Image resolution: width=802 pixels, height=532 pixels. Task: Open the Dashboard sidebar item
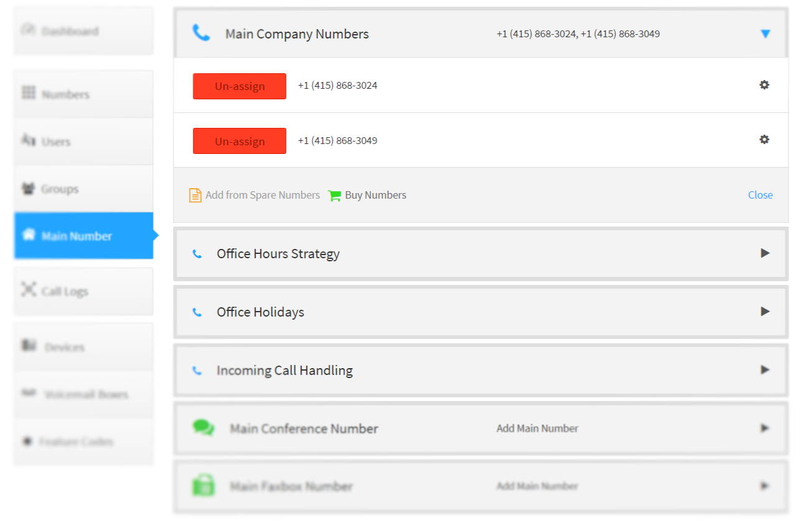84,31
